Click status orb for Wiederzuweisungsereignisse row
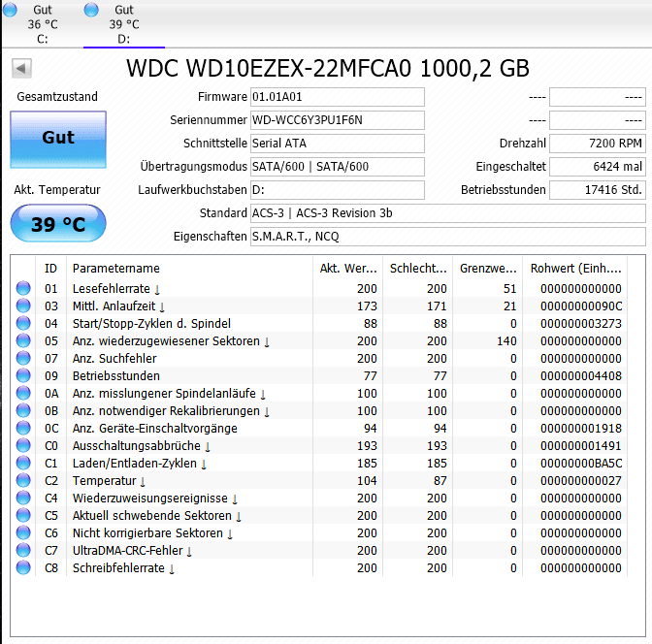This screenshot has width=652, height=644. tap(23, 498)
